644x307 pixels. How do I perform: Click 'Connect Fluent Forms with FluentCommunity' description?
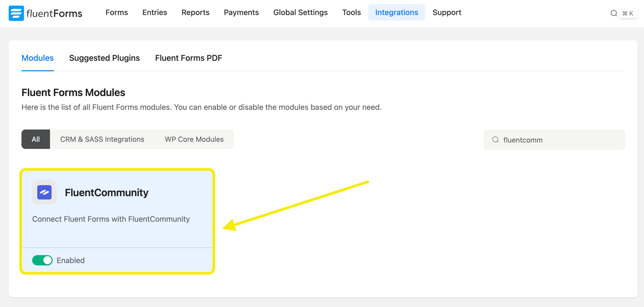111,219
